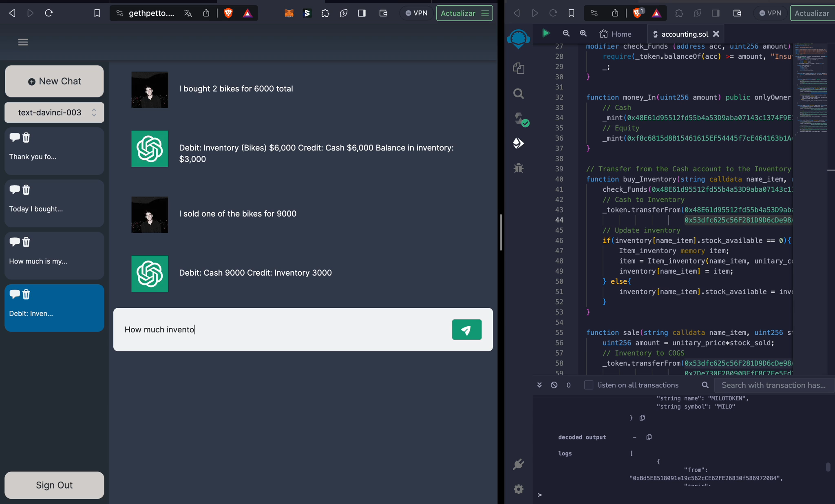This screenshot has height=504, width=835.
Task: Delete the 'Debit: Inven...' chat
Action: pos(26,294)
